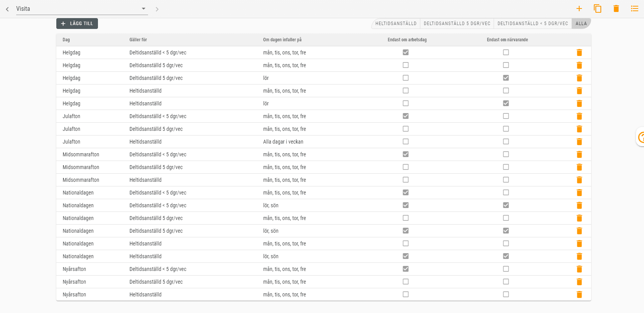644x313 pixels.
Task: Go to previous item with left chevron
Action: (x=7, y=9)
